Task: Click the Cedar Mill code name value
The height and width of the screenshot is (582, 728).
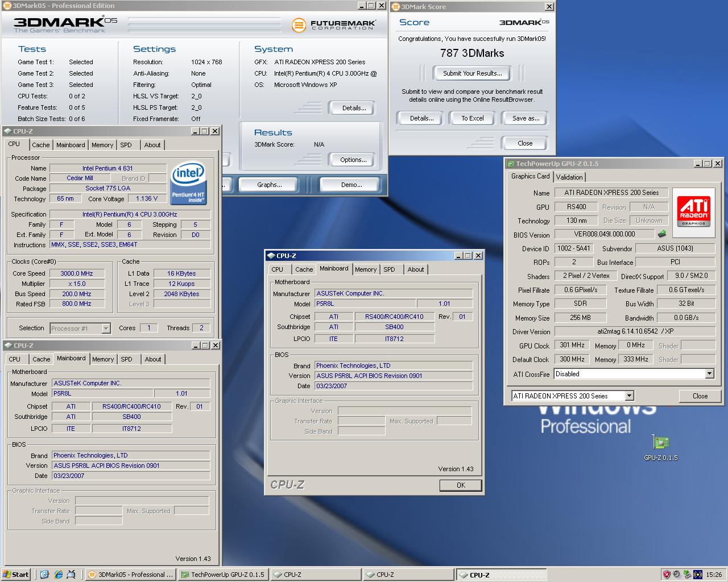Action: coord(80,178)
